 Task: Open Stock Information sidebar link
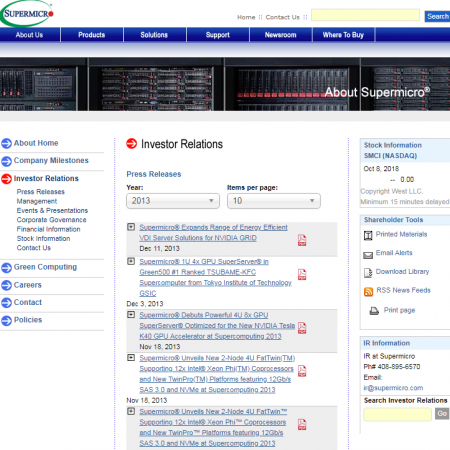[44, 239]
